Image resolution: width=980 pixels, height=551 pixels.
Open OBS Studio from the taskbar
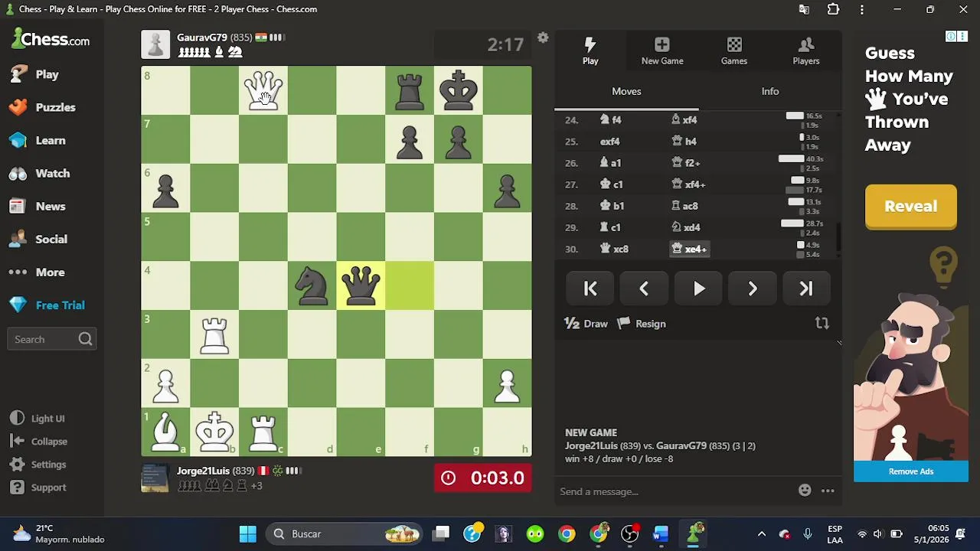[629, 533]
